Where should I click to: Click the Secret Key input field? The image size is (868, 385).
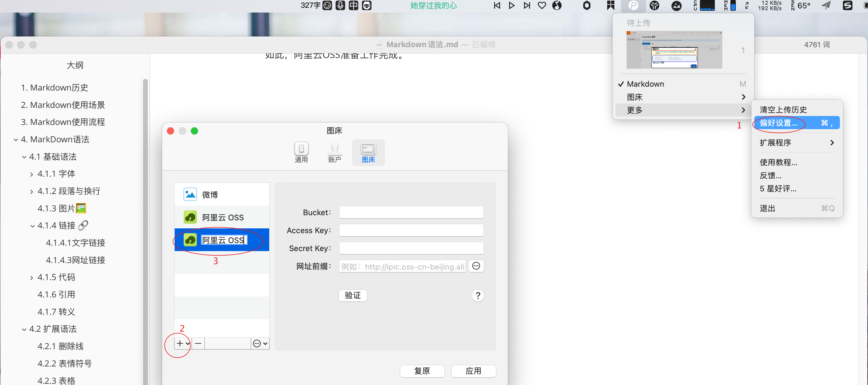(x=411, y=248)
